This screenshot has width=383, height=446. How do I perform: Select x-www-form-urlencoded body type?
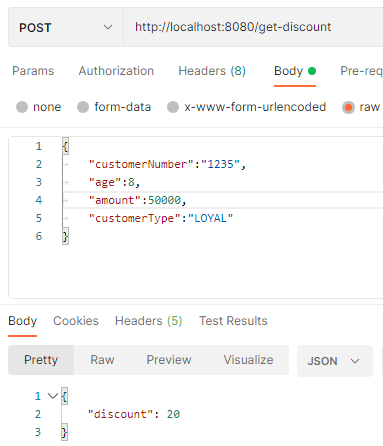[x=246, y=107]
